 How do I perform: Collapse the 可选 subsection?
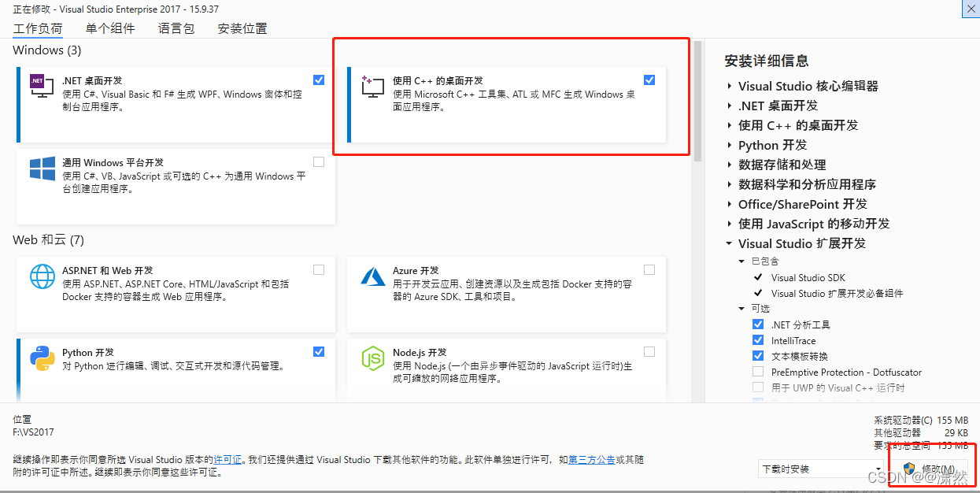tap(741, 309)
